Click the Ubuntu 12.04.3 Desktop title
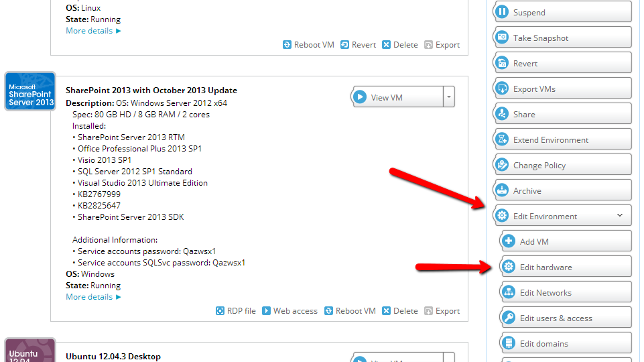 coord(113,357)
